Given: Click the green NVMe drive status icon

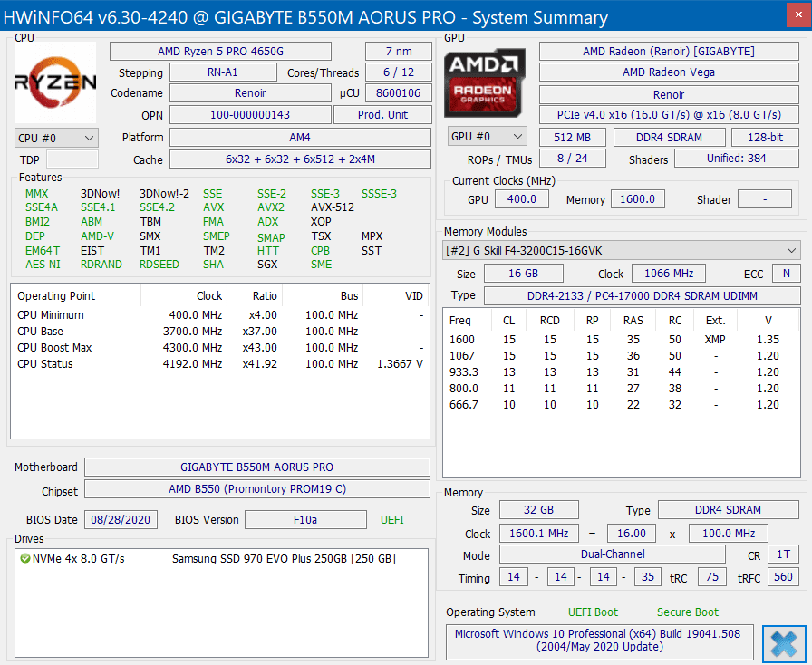Looking at the screenshot, I should (x=24, y=558).
